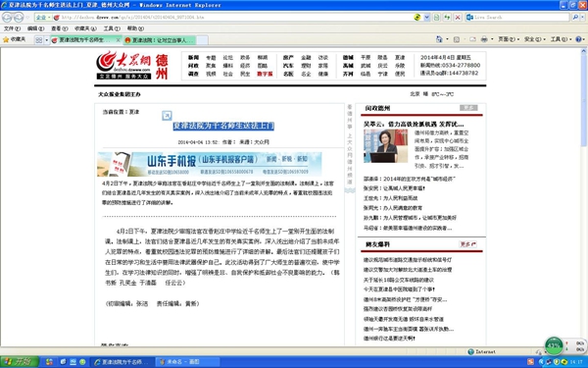
Task: Click the highlighted article headline 夏津法院为千名师生送法上门
Action: tap(223, 127)
